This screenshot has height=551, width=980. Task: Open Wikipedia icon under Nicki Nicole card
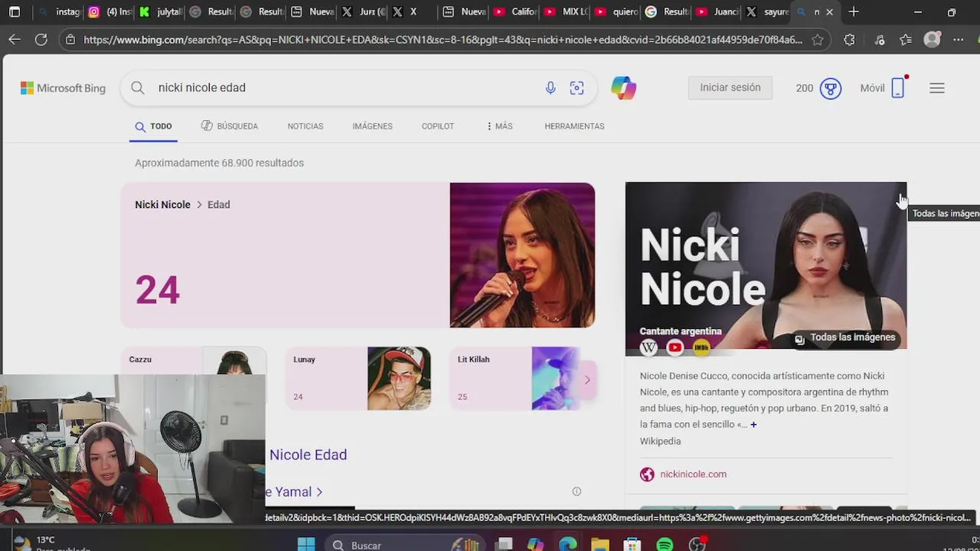coord(648,347)
